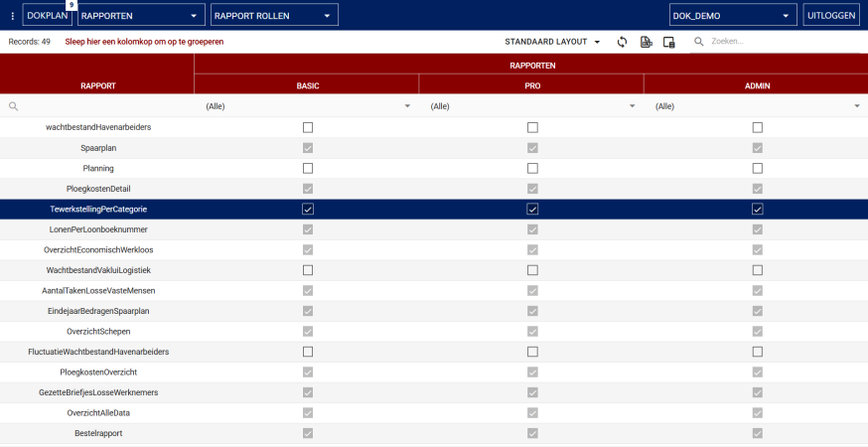Open the Standaard Layout dropdown

click(x=552, y=42)
